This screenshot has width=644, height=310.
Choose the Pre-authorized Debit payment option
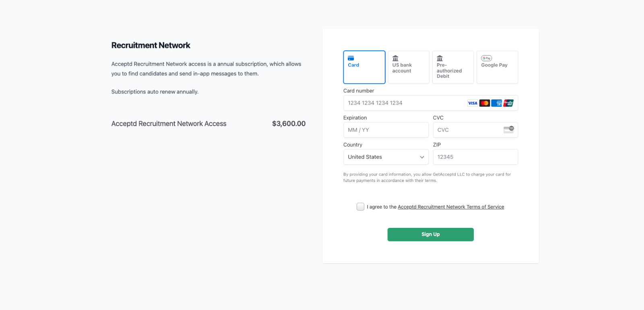point(453,67)
